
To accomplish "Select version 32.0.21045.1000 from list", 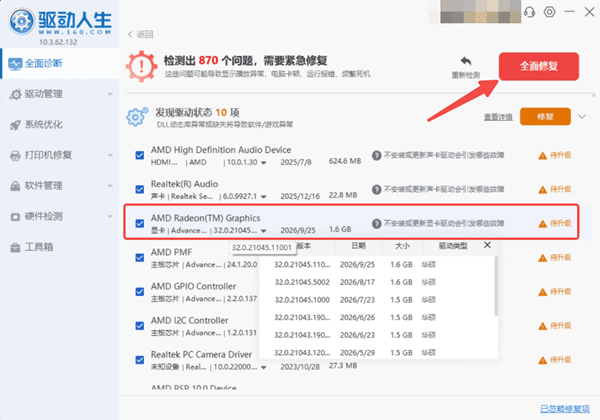I will [x=379, y=300].
